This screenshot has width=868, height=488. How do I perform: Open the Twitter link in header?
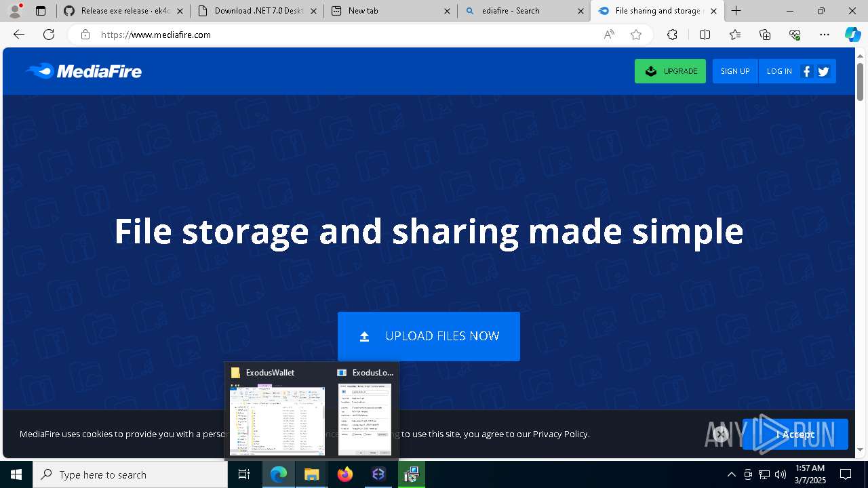(823, 71)
